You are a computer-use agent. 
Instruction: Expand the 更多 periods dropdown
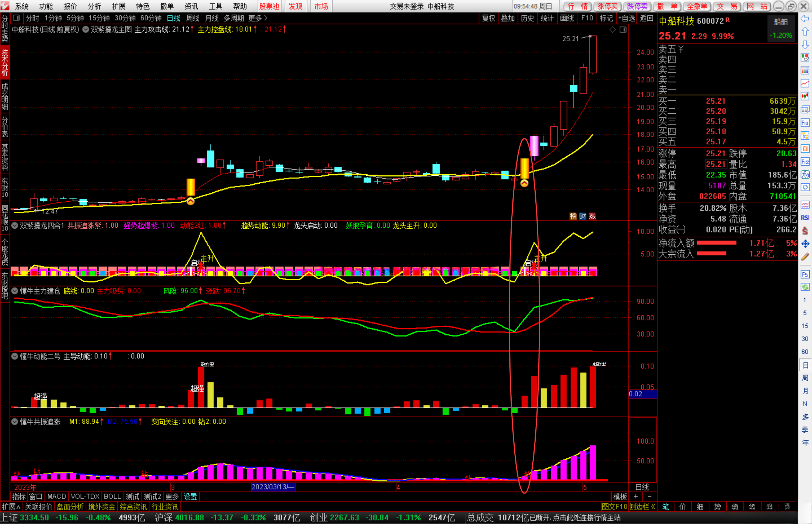pos(258,18)
